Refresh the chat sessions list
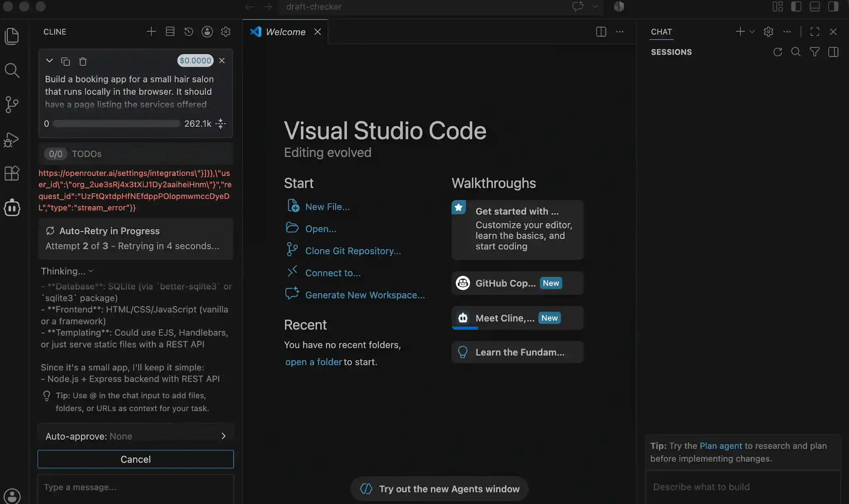Image resolution: width=849 pixels, height=504 pixels. 778,52
